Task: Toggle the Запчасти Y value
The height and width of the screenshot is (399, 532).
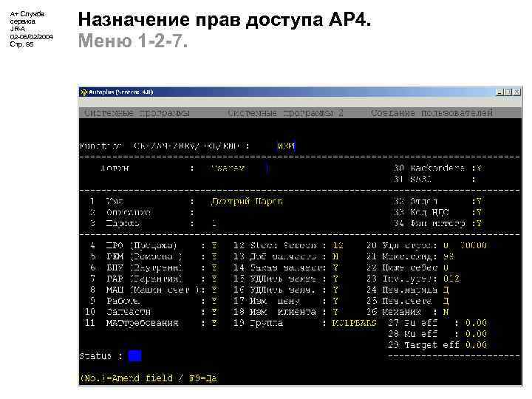Action: pyautogui.click(x=214, y=312)
